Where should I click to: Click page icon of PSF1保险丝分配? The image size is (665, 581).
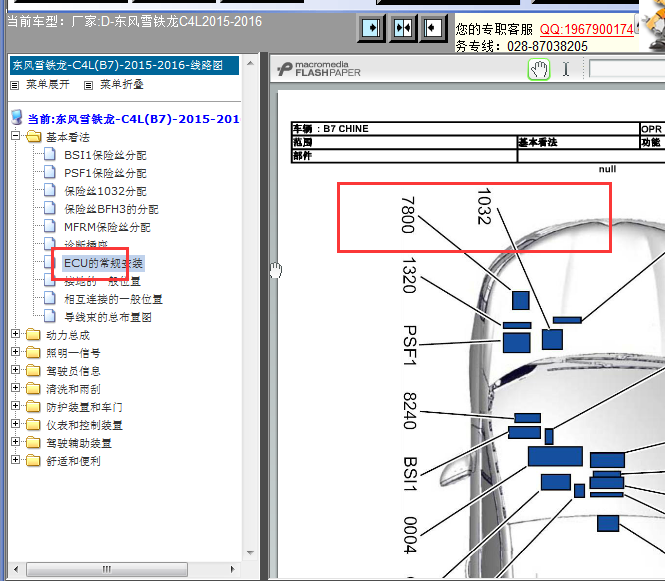tap(50, 172)
